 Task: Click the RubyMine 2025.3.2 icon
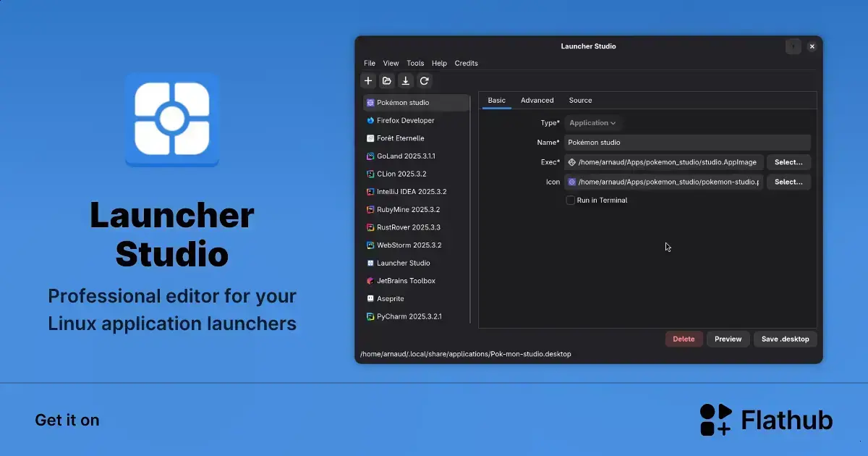370,210
